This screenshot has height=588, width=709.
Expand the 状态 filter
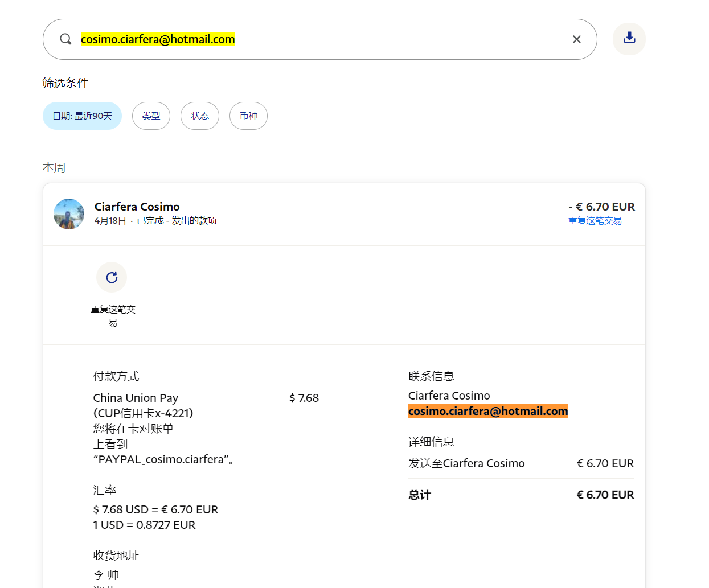coord(199,116)
